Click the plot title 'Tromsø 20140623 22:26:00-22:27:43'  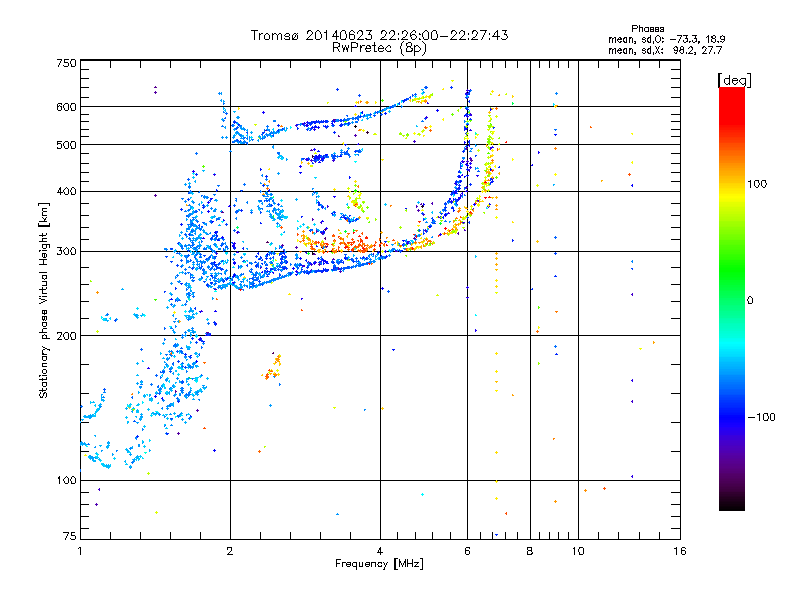click(x=379, y=35)
